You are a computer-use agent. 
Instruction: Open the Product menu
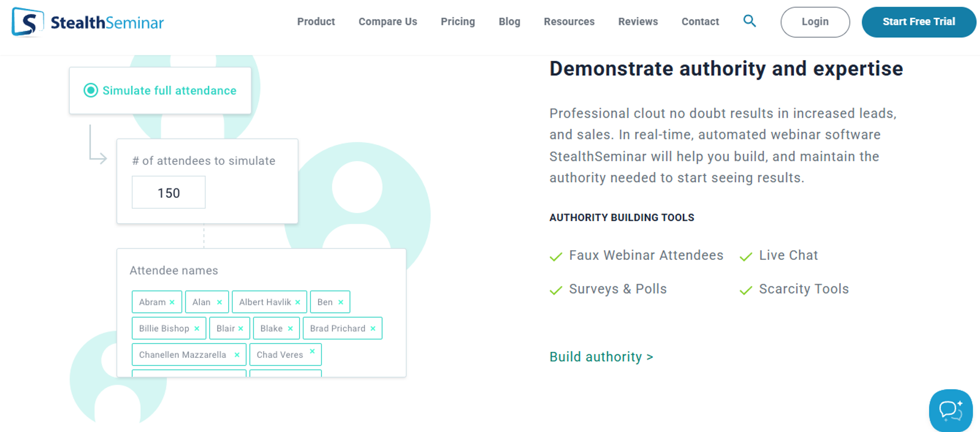(316, 21)
